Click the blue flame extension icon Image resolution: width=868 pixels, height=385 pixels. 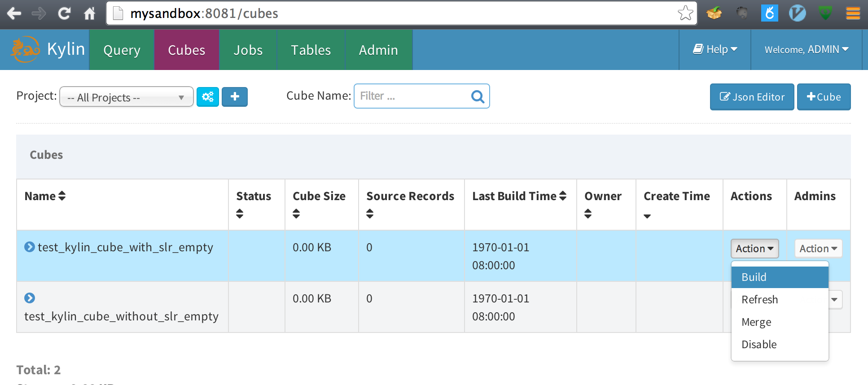tap(770, 13)
